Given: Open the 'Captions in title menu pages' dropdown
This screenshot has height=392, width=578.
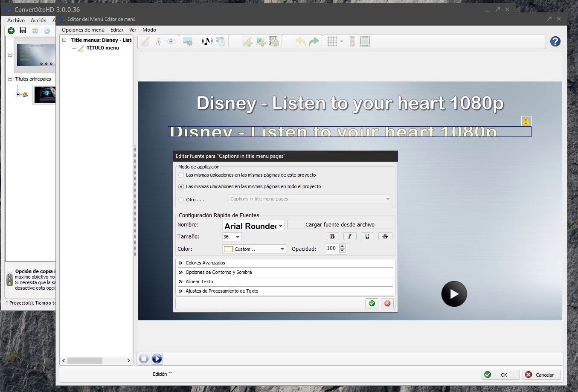Looking at the screenshot, I should tap(309, 199).
